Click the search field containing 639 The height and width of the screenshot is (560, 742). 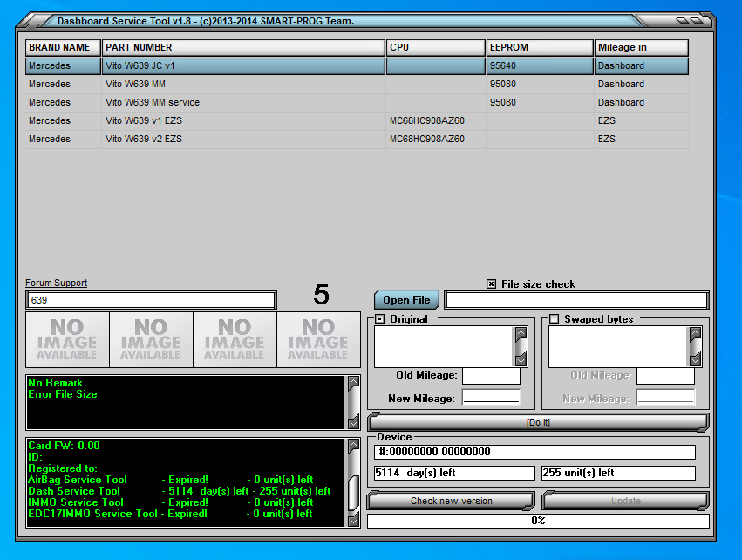152,300
